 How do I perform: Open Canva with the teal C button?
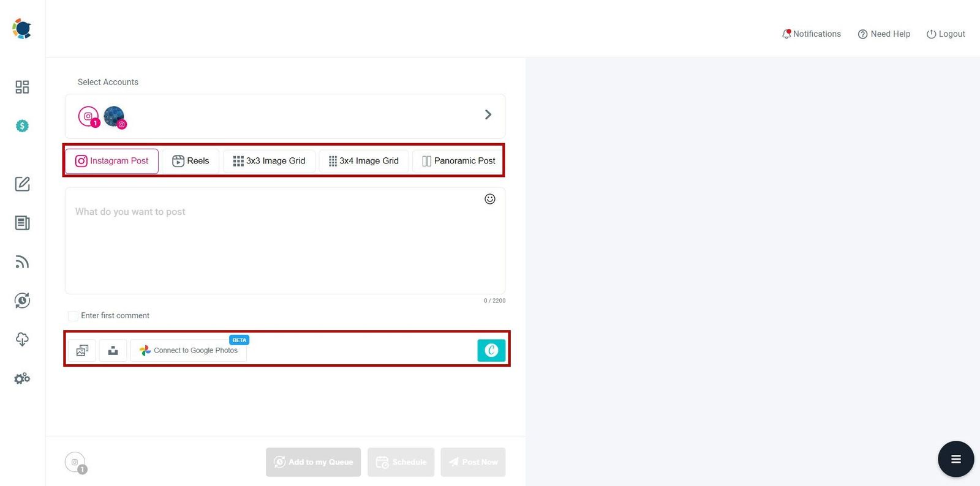(491, 351)
